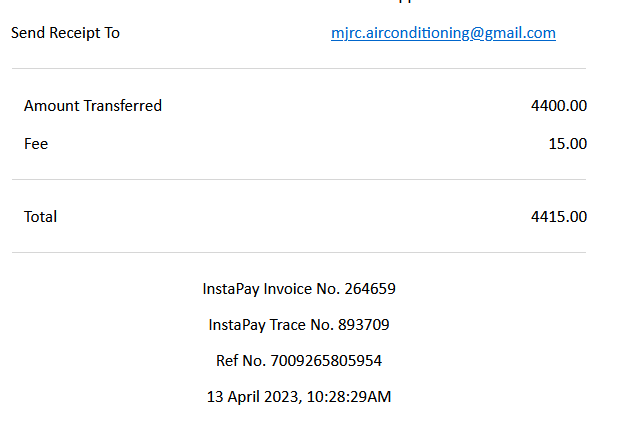The width and height of the screenshot is (624, 430).
Task: Click the date 13 April 2023
Action: click(x=252, y=397)
